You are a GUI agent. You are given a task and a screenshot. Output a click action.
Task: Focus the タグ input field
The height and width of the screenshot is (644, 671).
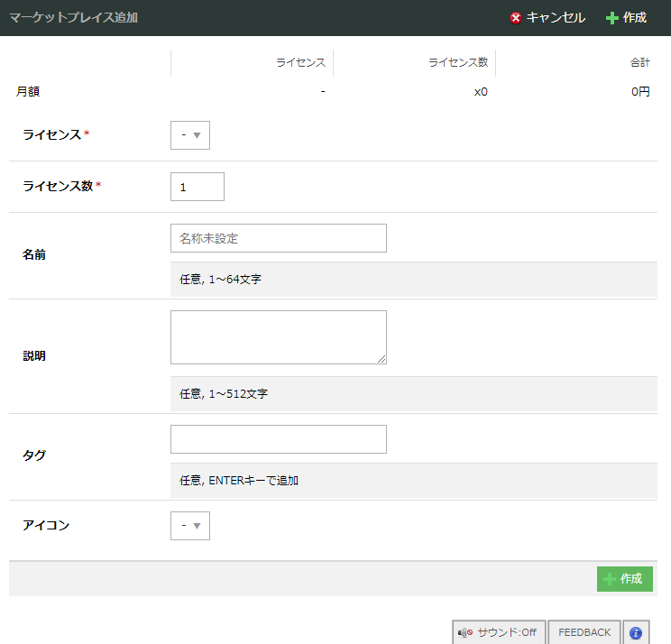pyautogui.click(x=278, y=439)
